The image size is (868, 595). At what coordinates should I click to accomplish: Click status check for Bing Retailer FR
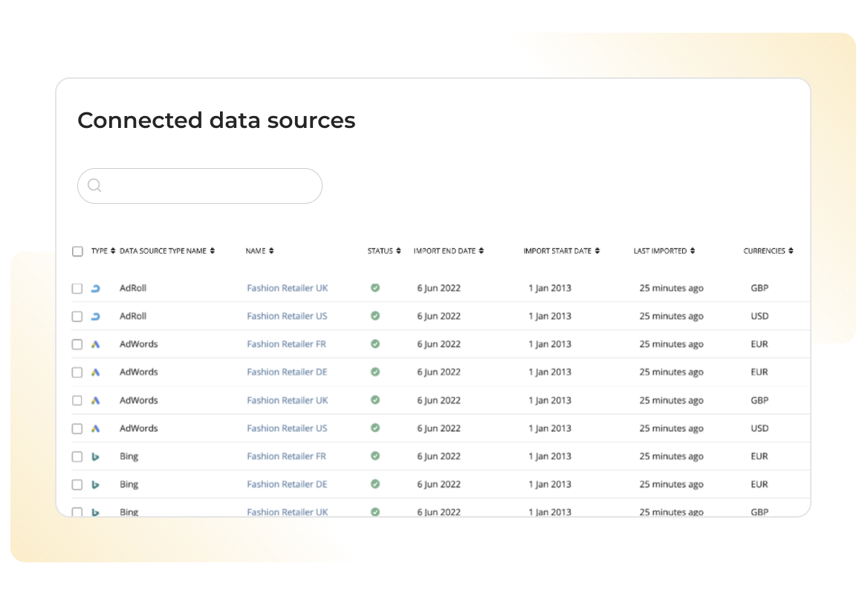[x=375, y=455]
